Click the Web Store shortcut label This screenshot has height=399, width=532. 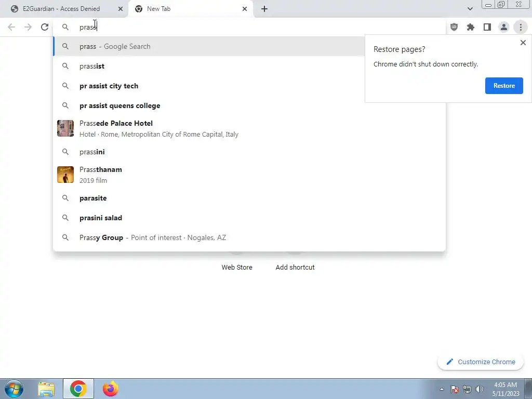237,268
